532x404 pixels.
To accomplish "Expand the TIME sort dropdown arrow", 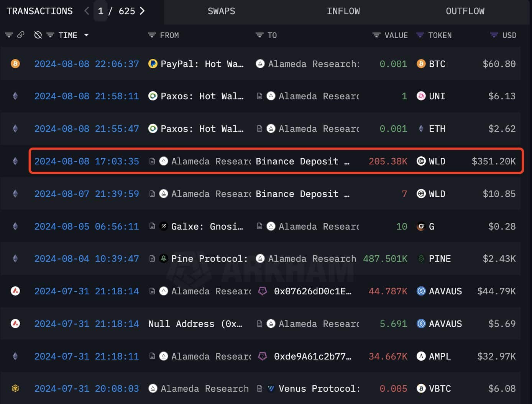I will pos(86,35).
